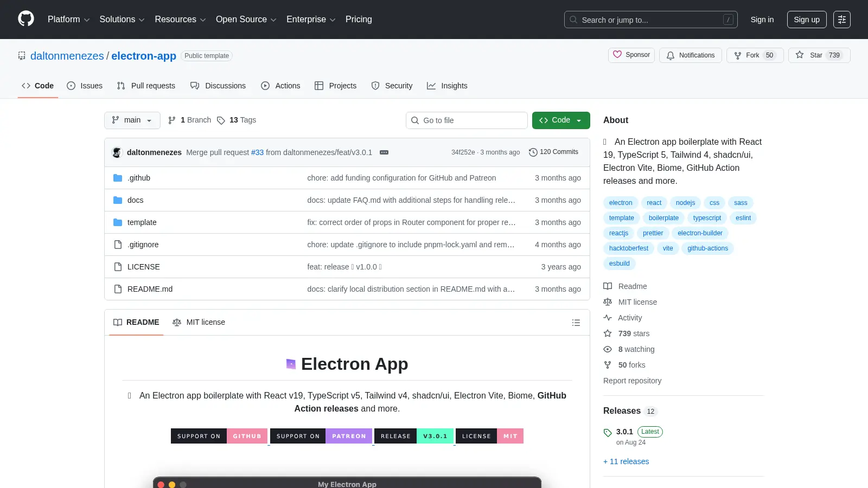868x488 pixels.
Task: Click the Sign in link
Action: (762, 20)
